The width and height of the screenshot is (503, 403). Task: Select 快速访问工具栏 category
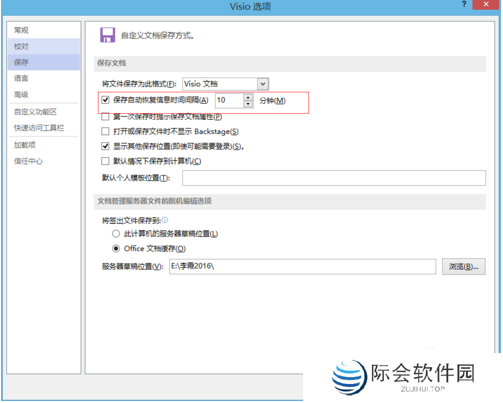pyautogui.click(x=43, y=128)
